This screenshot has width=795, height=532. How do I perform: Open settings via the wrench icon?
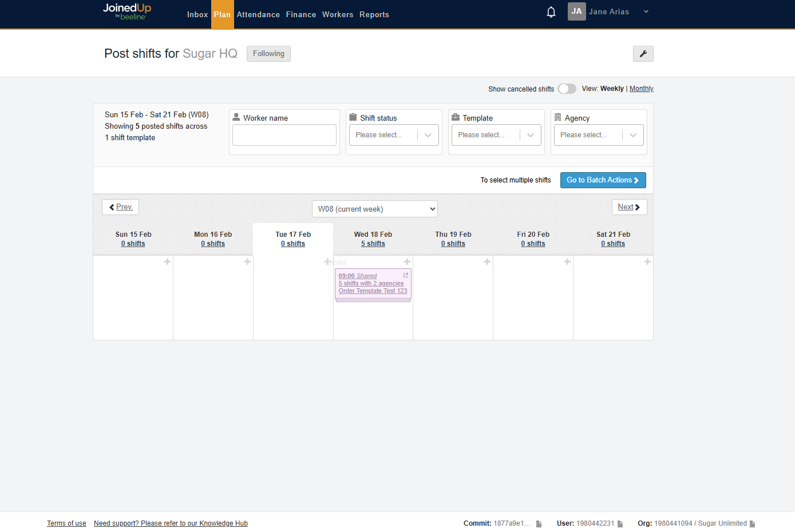pyautogui.click(x=643, y=54)
